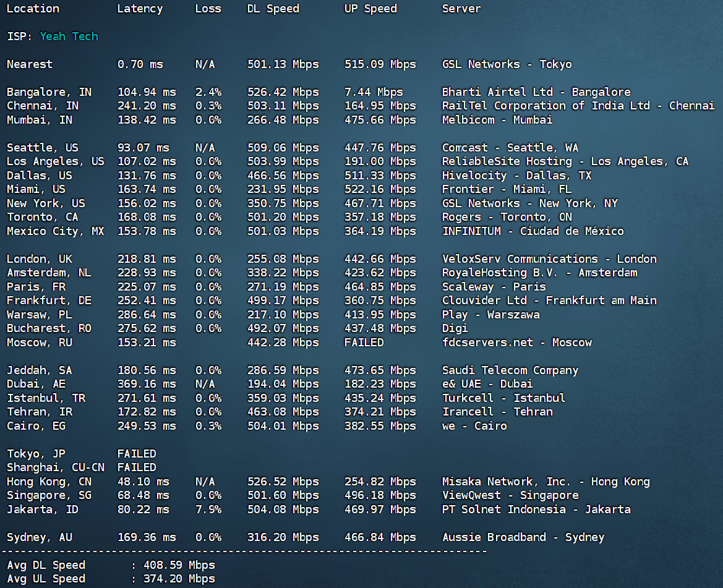Click "Miami, US" location
Viewport: 723px width, 588px height.
click(36, 189)
